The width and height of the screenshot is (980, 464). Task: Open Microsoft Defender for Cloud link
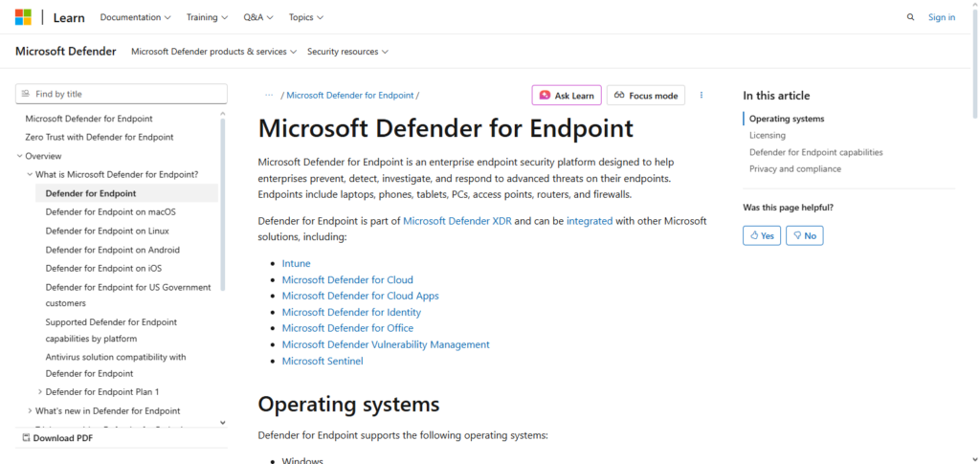pos(347,279)
